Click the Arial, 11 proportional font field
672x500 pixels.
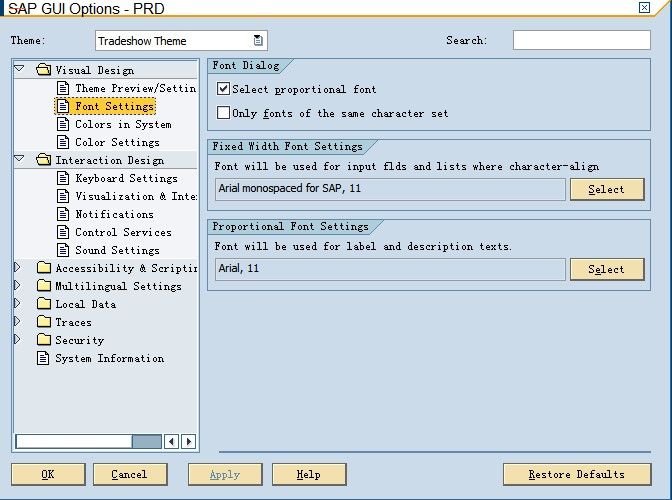click(x=390, y=269)
